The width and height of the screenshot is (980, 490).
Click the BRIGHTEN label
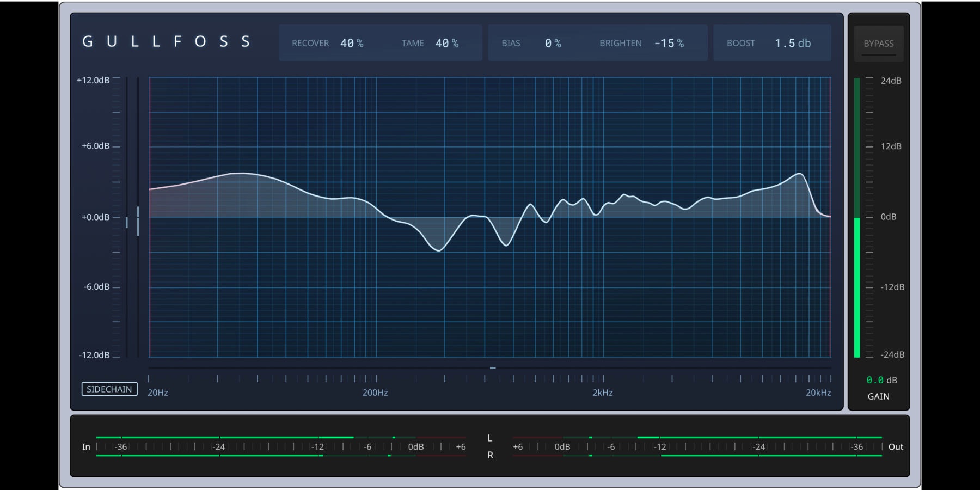(620, 43)
